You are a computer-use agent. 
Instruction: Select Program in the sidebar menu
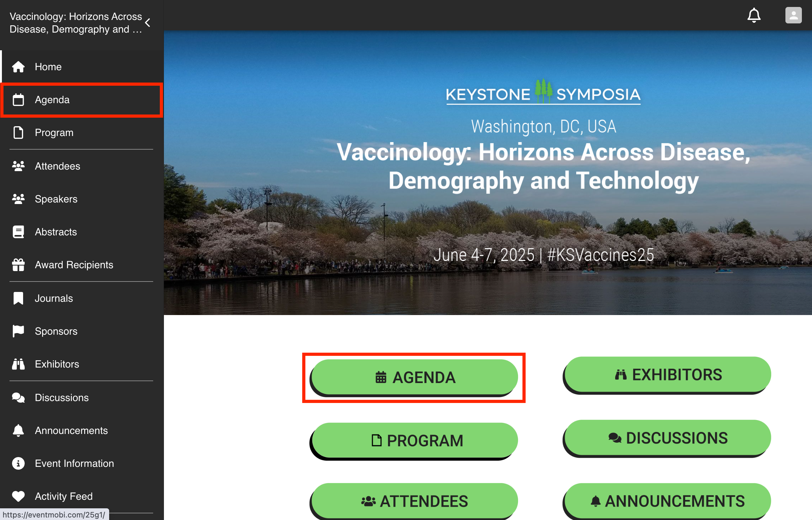pyautogui.click(x=82, y=133)
